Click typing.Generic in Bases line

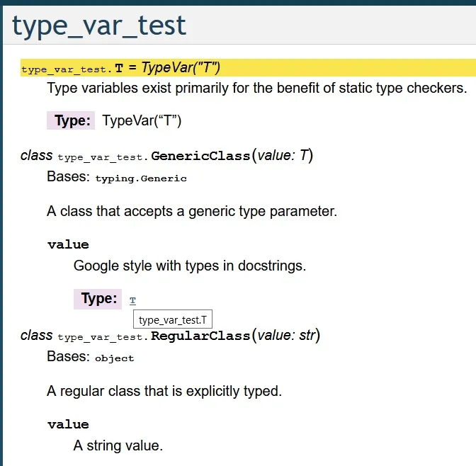(141, 178)
